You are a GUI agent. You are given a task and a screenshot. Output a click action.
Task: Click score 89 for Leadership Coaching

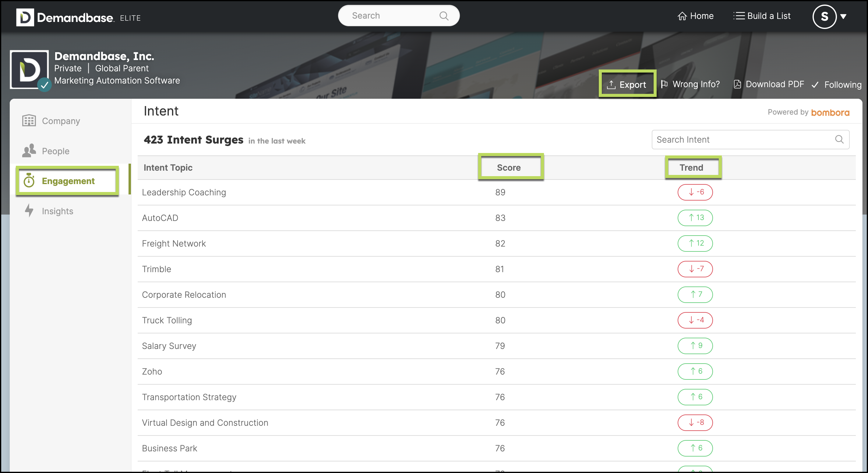500,192
